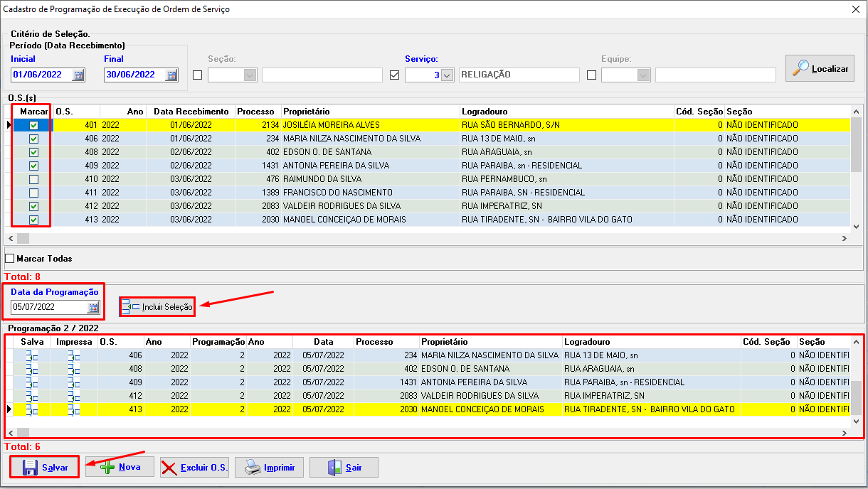
Task: Expand the Serviço code dropdown
Action: tap(447, 75)
